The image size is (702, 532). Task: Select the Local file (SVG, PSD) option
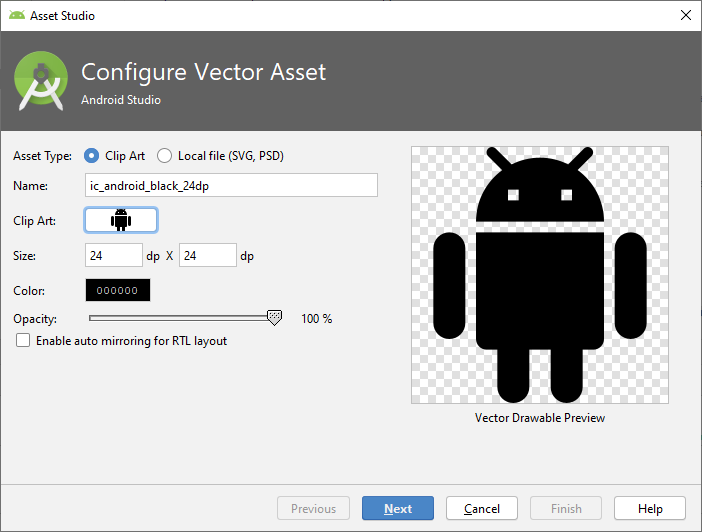[x=165, y=156]
